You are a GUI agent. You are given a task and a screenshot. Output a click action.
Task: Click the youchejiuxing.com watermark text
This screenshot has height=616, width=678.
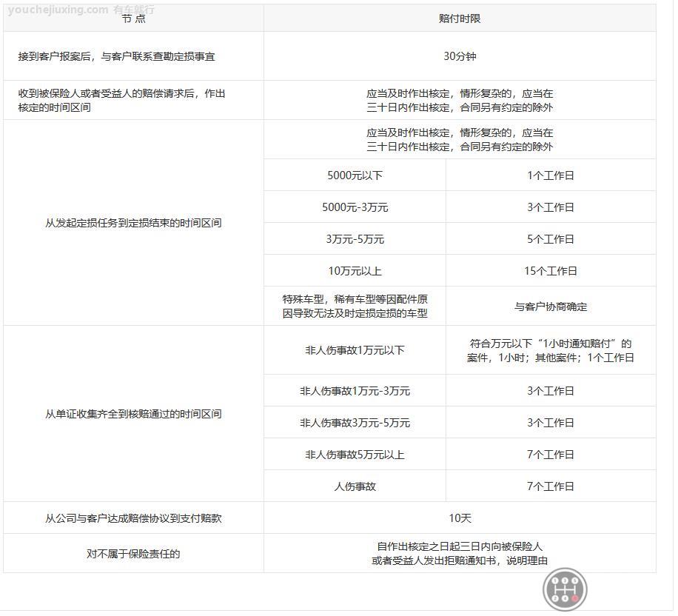point(58,10)
